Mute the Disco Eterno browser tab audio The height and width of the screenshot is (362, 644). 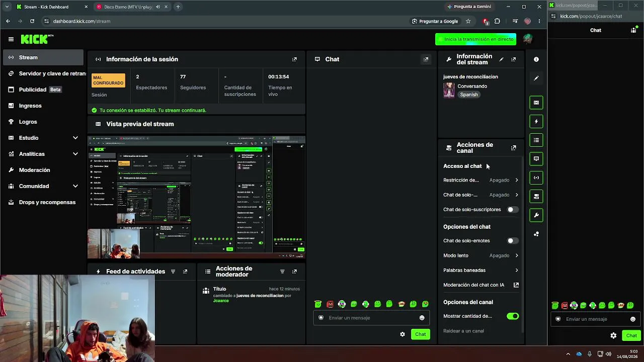[158, 7]
